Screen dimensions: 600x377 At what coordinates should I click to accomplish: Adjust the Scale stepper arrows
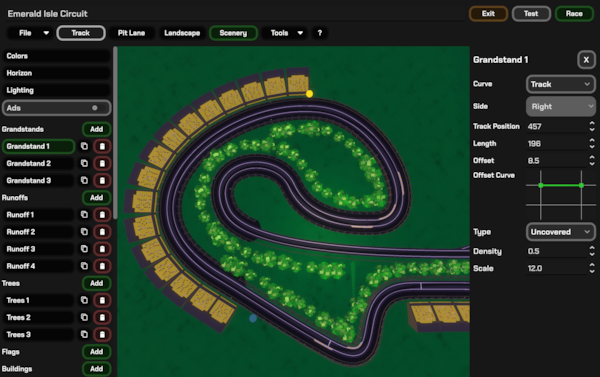592,268
